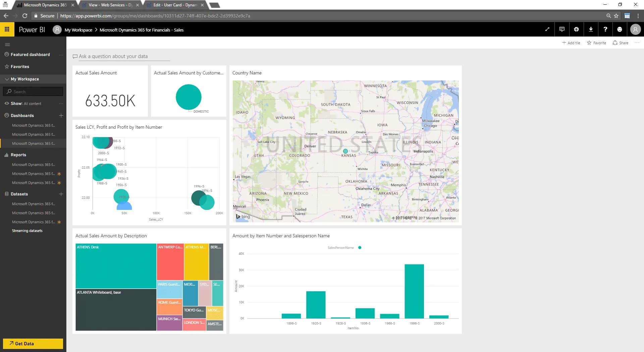Collapse navigation pane with hamburger icon
This screenshot has width=644, height=352.
pos(7,44)
